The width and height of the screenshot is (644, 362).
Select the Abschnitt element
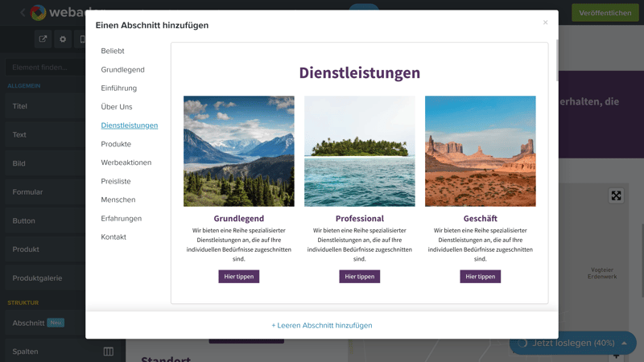(x=45, y=323)
